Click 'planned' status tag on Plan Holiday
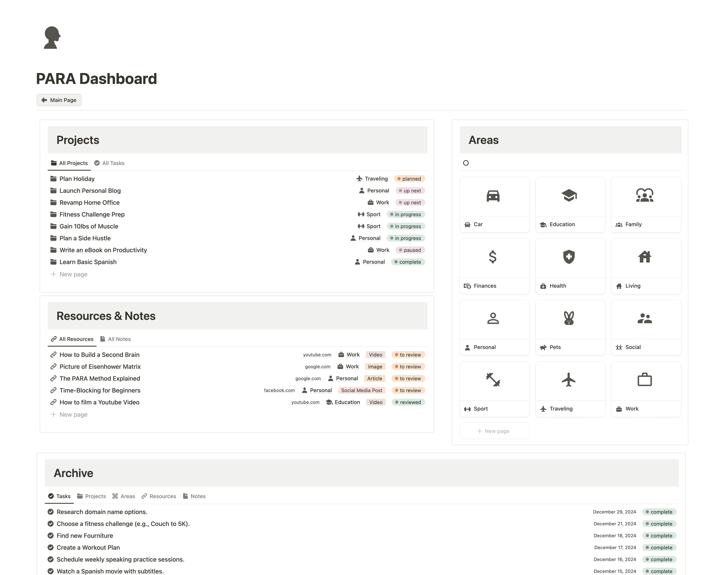 pos(409,179)
